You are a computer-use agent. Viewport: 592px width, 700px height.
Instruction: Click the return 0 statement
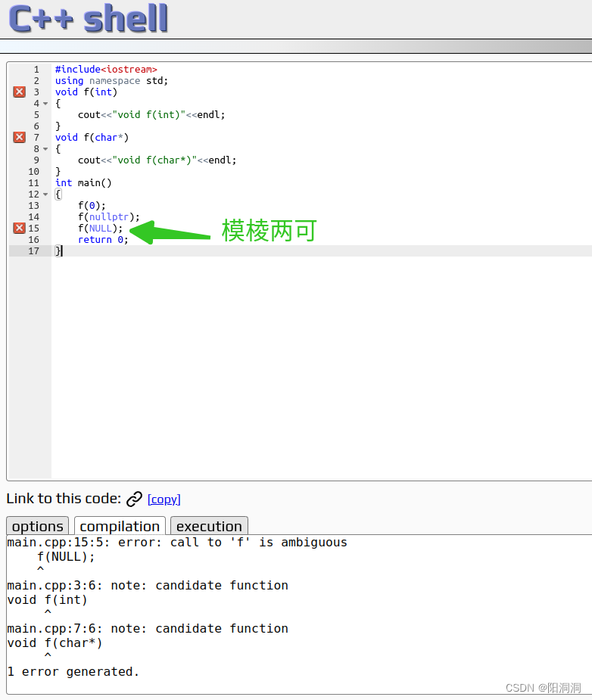point(102,239)
